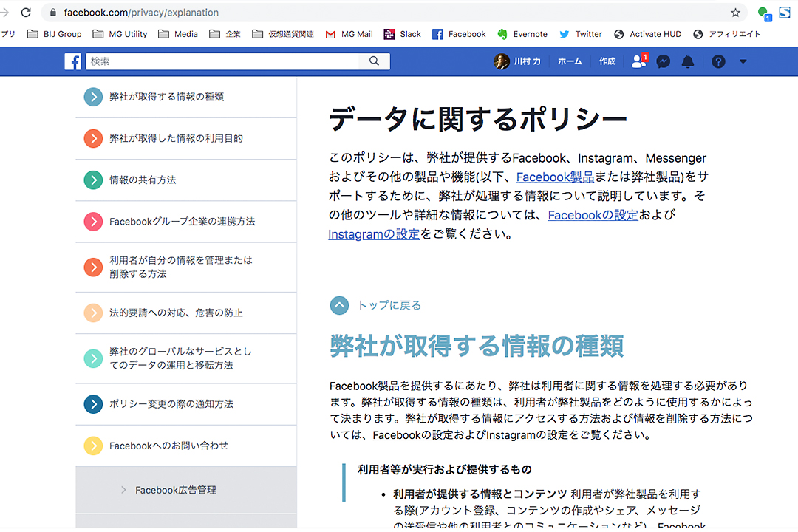Click the page reload icon
The width and height of the screenshot is (798, 532).
27,12
